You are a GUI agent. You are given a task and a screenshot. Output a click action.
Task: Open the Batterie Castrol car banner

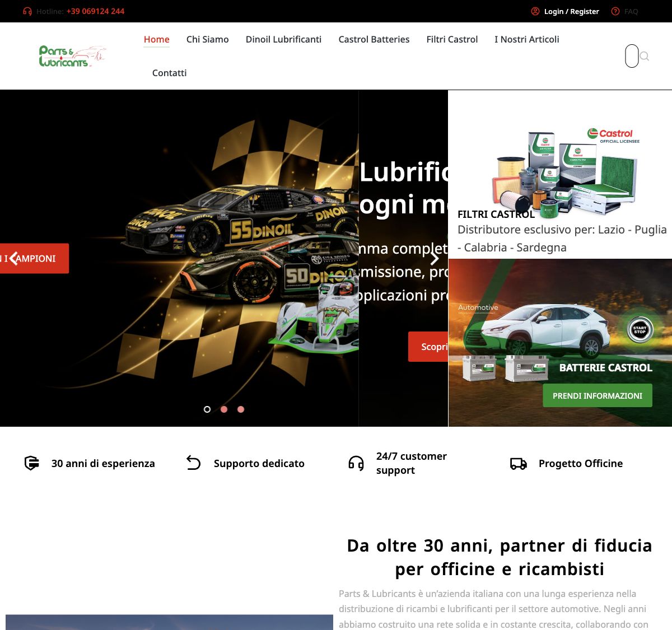tap(560, 342)
